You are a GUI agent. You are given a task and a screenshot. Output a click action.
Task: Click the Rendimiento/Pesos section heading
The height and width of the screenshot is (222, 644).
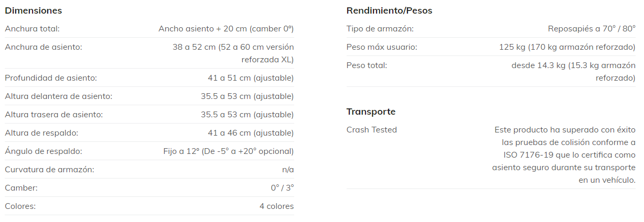click(389, 11)
